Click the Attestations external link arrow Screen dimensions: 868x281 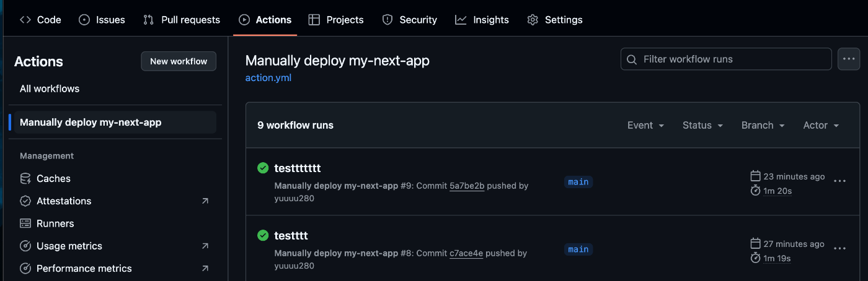coord(205,201)
